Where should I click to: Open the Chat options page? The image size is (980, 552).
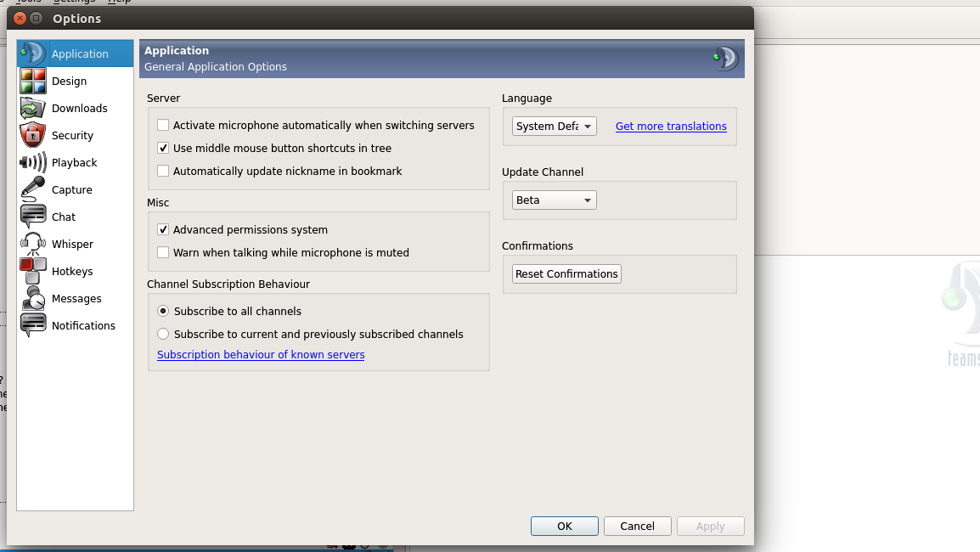pyautogui.click(x=75, y=217)
